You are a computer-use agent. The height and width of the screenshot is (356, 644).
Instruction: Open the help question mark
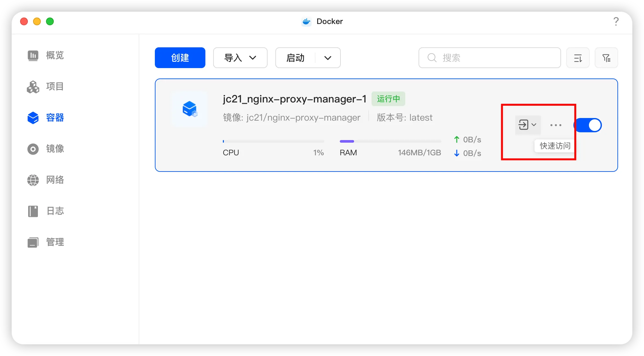click(616, 21)
